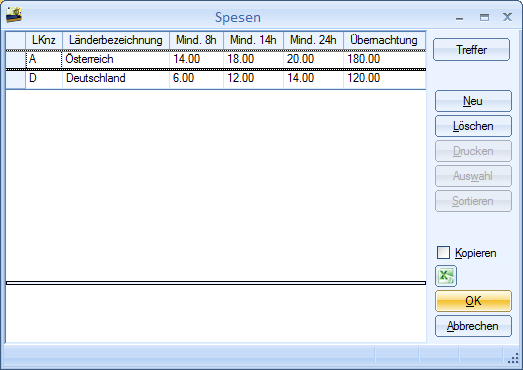Click the Mind. 8h column header

click(x=196, y=40)
